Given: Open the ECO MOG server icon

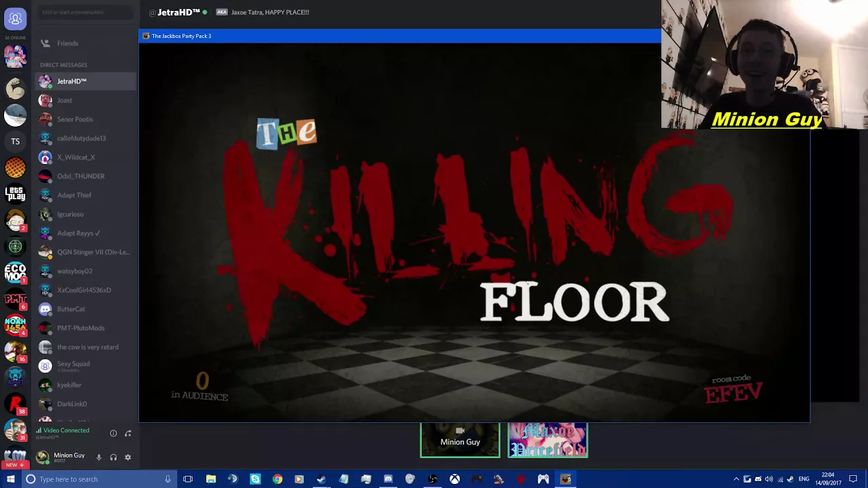Looking at the screenshot, I should [15, 273].
